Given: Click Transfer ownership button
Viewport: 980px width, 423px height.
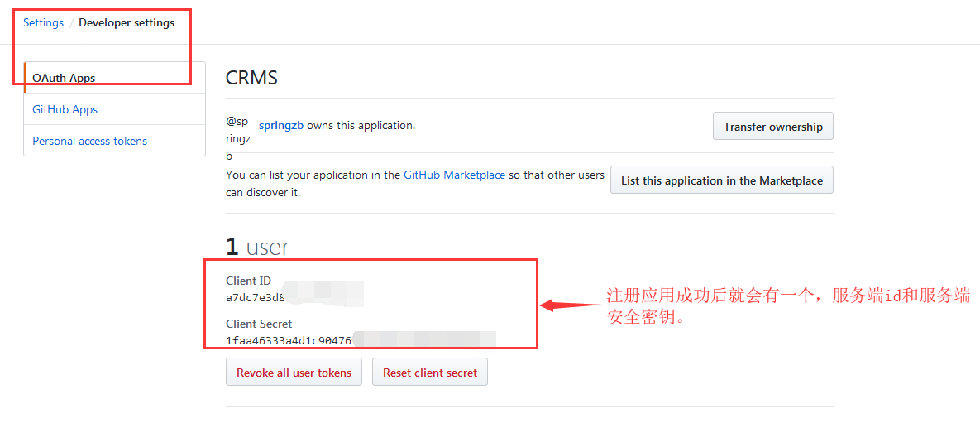Looking at the screenshot, I should click(773, 127).
